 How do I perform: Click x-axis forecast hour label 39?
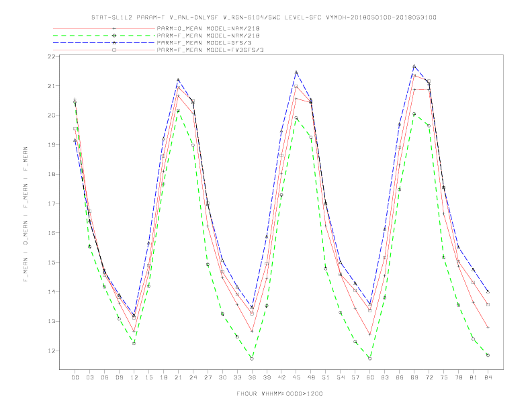267,377
